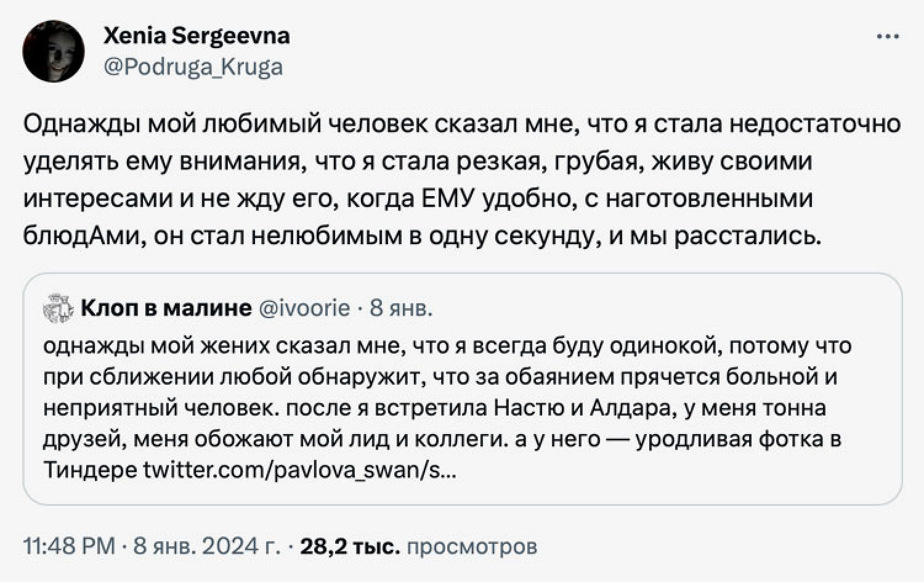Screen dimensions: 924x582
Task: Click the capitalized word ЕМУ in tweet
Action: click(x=448, y=199)
